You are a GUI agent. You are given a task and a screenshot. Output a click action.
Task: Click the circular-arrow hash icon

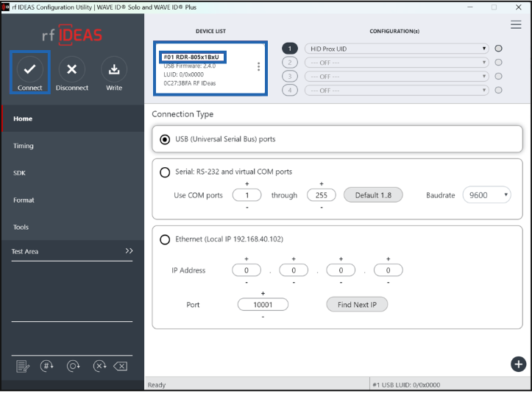pos(47,366)
